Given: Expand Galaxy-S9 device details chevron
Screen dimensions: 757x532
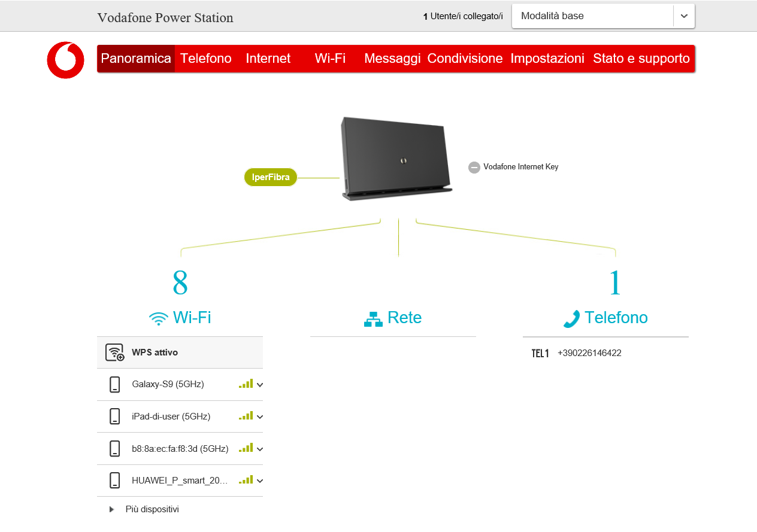Looking at the screenshot, I should click(x=260, y=385).
